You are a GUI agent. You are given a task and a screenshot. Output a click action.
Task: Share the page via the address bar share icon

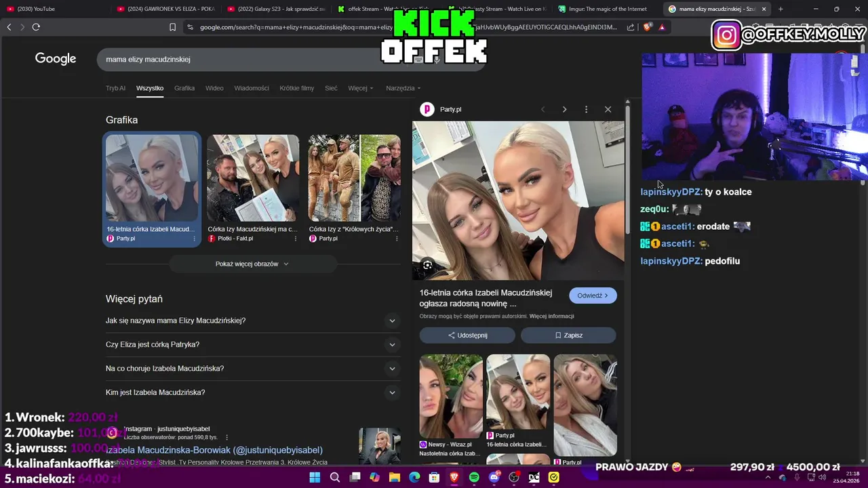631,27
